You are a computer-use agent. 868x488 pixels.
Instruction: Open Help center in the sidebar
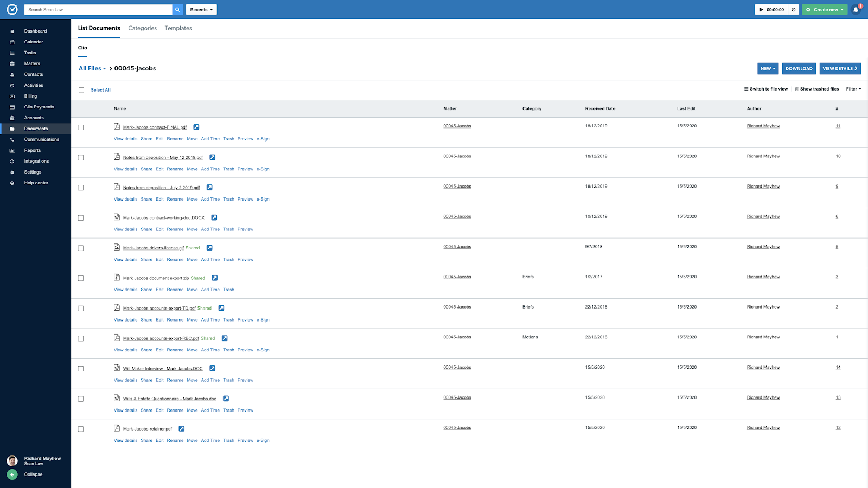[35, 183]
